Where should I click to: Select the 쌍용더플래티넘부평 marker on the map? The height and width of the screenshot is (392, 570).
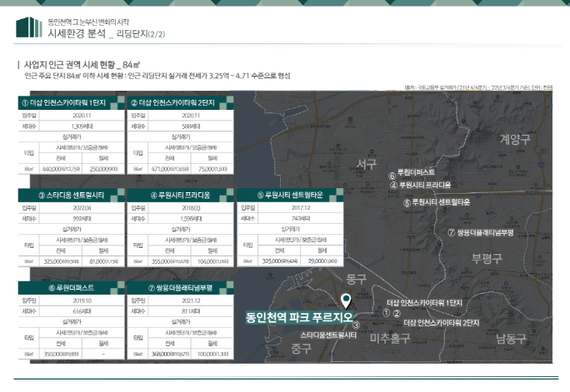pos(451,232)
